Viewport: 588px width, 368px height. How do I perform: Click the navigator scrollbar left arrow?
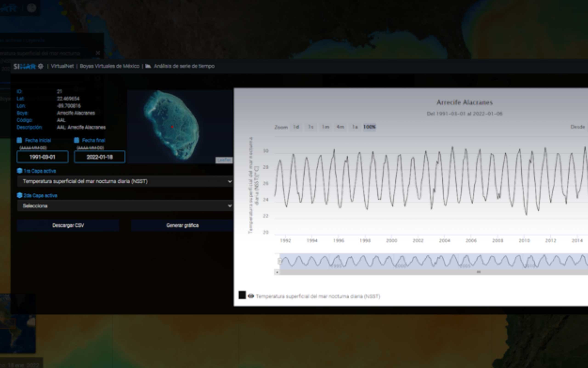click(x=277, y=272)
